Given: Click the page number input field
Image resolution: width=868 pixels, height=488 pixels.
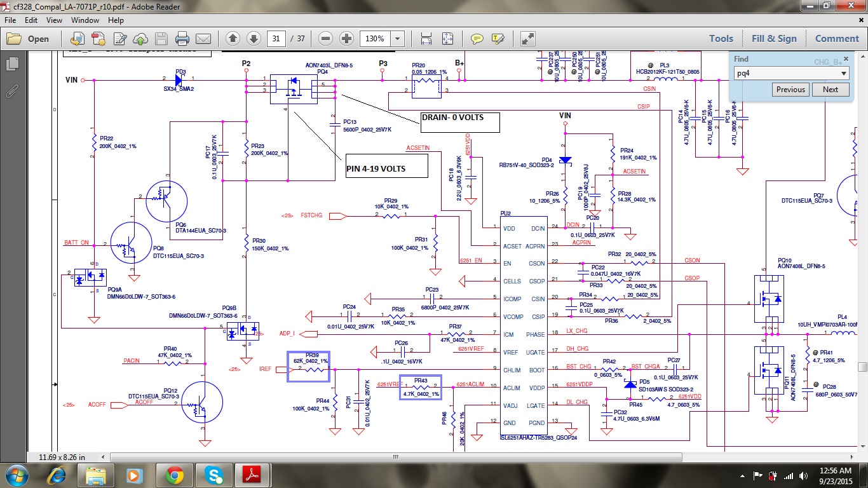Looking at the screenshot, I should pyautogui.click(x=276, y=39).
